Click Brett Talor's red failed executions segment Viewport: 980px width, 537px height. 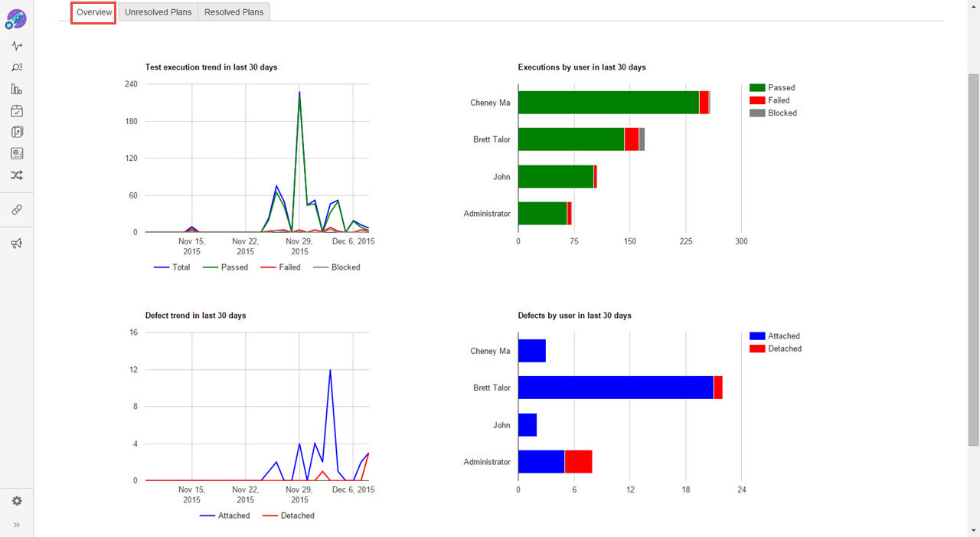[632, 139]
